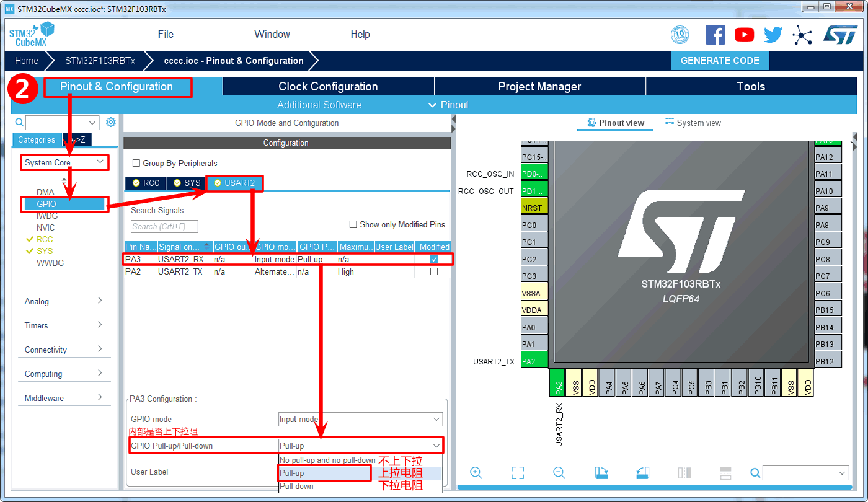Expand the Connectivity category

[64, 350]
